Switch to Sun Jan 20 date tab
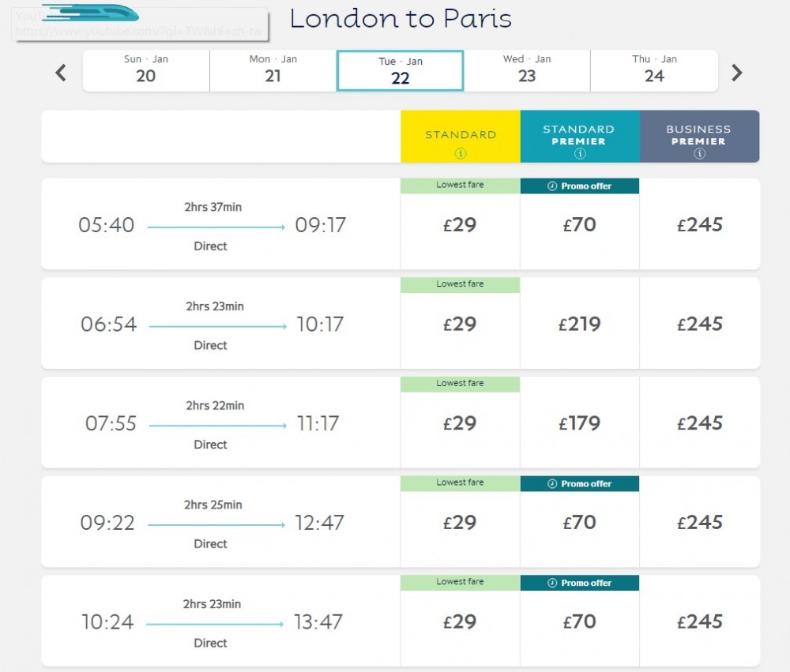790x672 pixels. coord(145,70)
